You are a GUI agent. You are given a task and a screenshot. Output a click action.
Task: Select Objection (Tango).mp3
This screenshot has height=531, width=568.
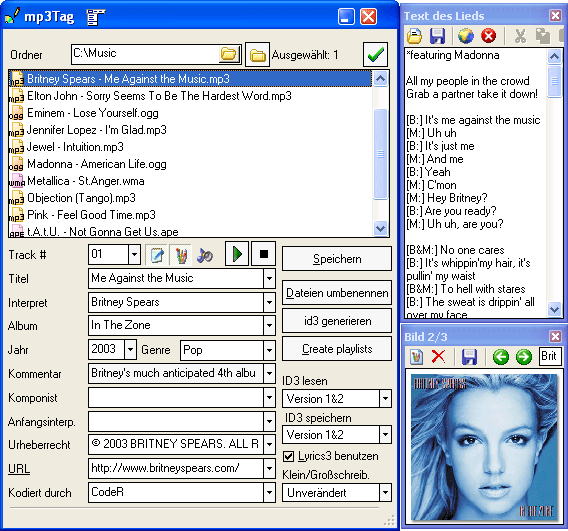[190, 198]
